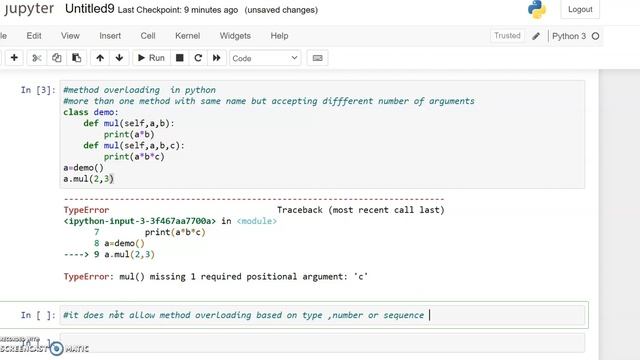This screenshot has width=640, height=360.
Task: Restart kernel and run all fast-forward icon
Action: tap(216, 58)
